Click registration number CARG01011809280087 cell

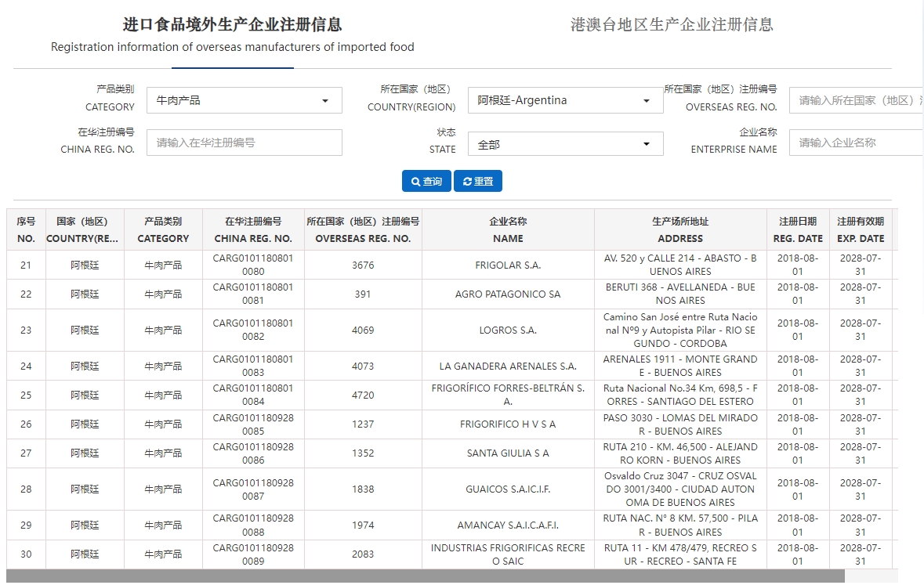coord(253,489)
